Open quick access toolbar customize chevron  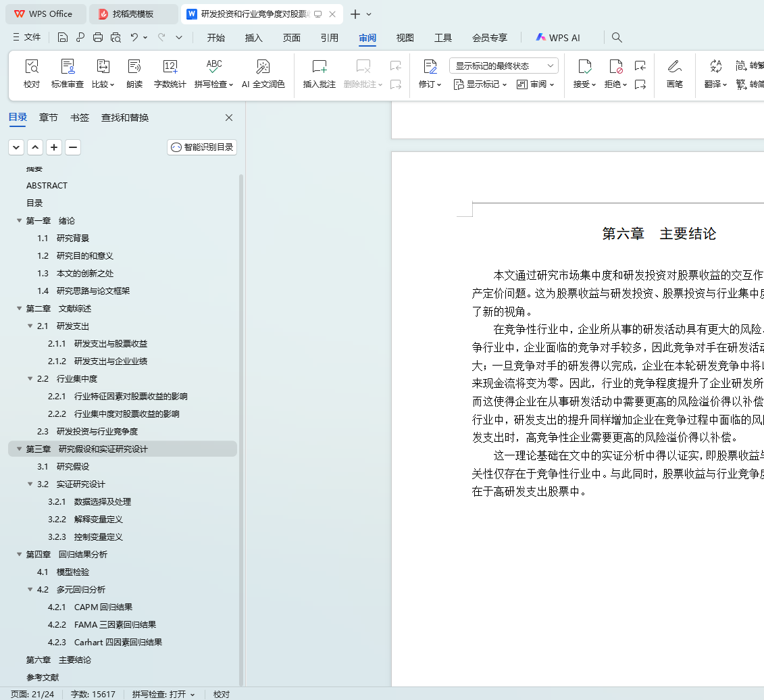tap(179, 38)
